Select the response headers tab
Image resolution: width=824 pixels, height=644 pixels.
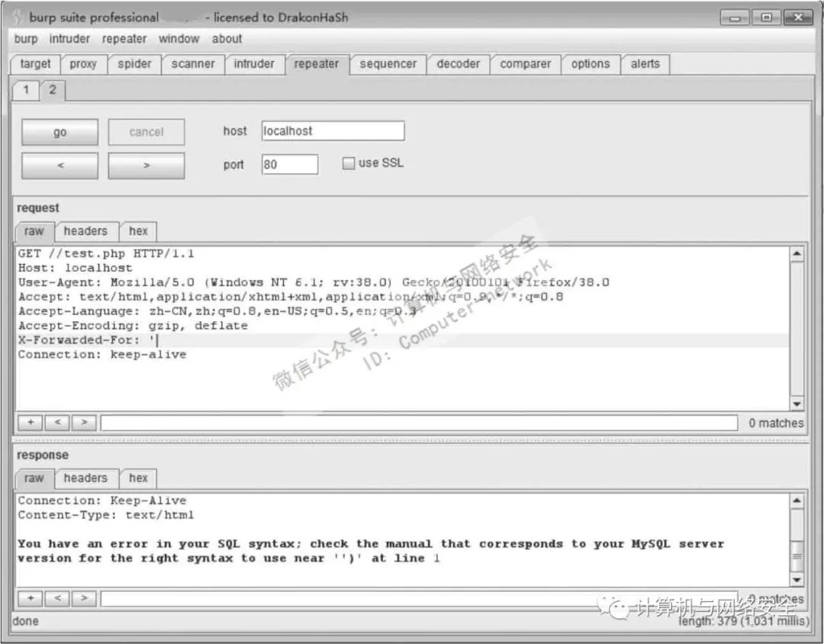tap(85, 478)
